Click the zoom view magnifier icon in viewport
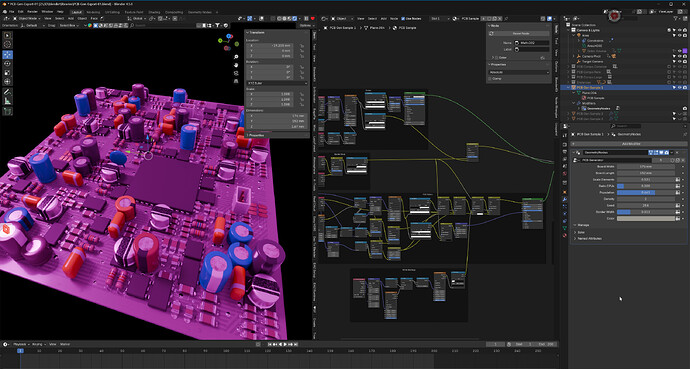Viewport: 690px width, 369px height. pos(236,56)
